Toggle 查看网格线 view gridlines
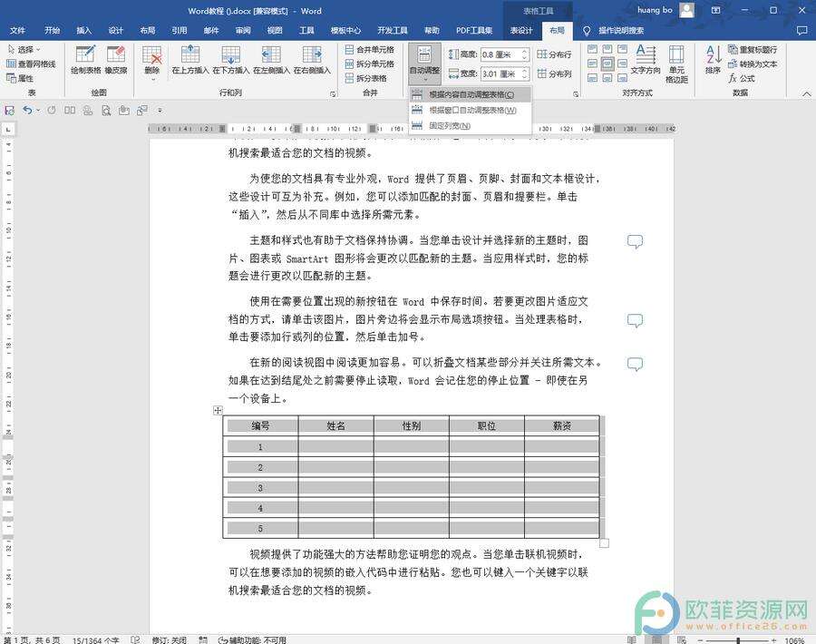 pyautogui.click(x=30, y=63)
